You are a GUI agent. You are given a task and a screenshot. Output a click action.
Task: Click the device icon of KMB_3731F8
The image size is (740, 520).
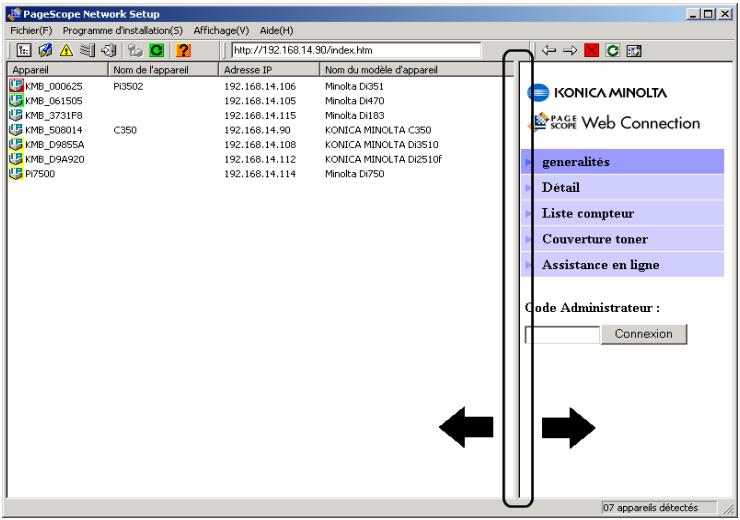(16, 115)
